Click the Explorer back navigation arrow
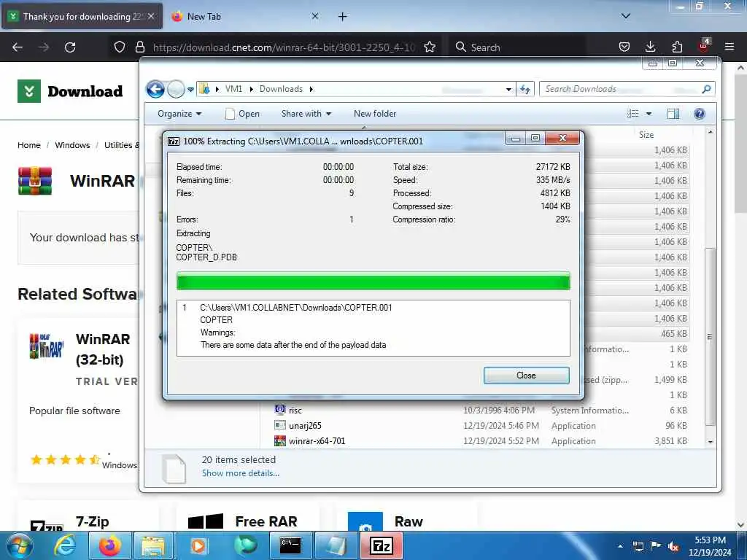 (x=155, y=89)
